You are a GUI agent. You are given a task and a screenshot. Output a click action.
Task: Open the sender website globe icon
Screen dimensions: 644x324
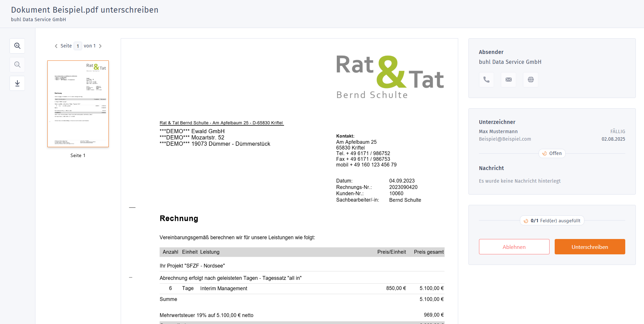(531, 80)
